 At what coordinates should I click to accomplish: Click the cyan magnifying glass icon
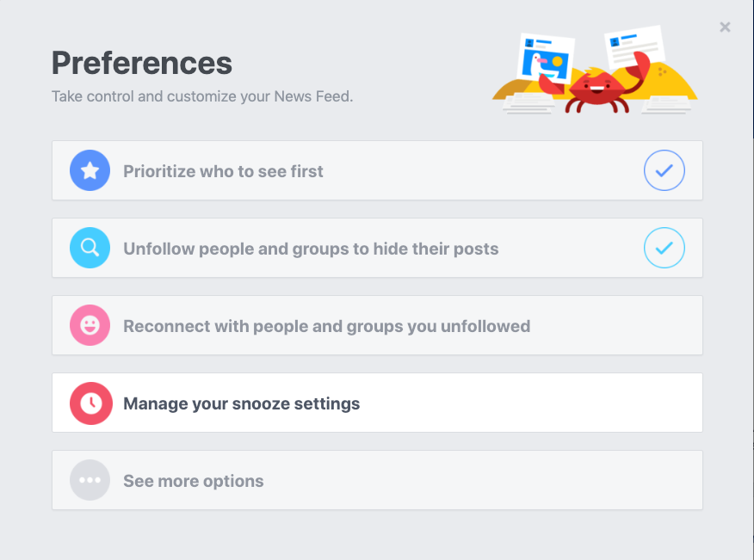[90, 248]
